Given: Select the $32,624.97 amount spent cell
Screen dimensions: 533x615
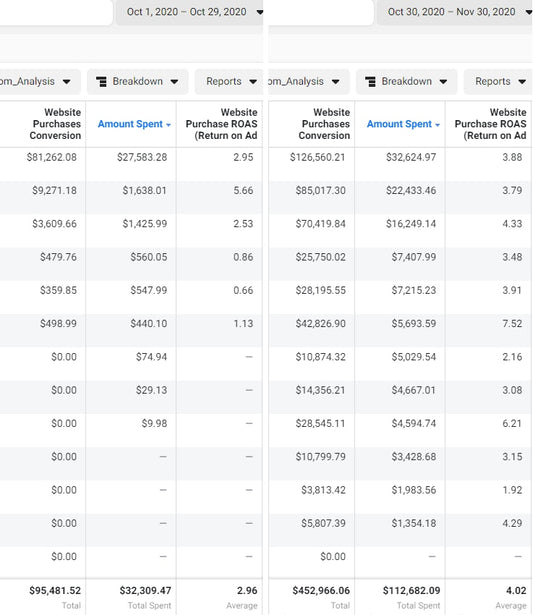Looking at the screenshot, I should tap(411, 157).
